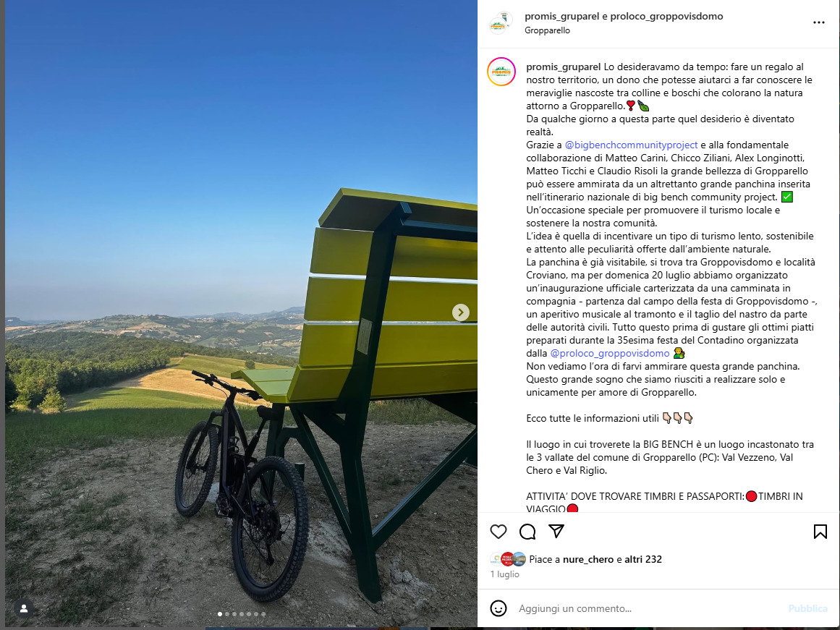Screen dimensions: 840x630
Task: Jump to last carousel dot indicator
Action: pyautogui.click(x=263, y=614)
